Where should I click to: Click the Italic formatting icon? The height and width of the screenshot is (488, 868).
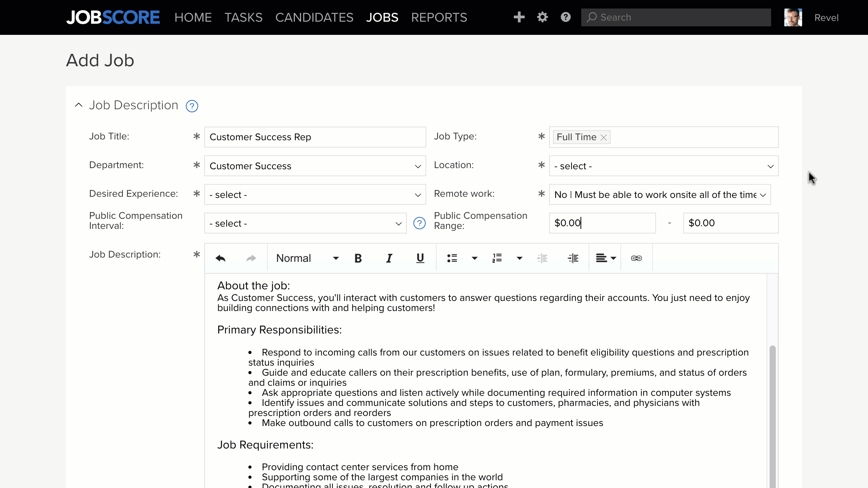click(x=389, y=258)
